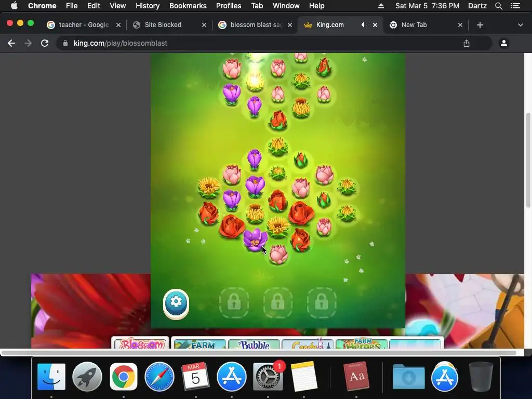The image size is (532, 399).
Task: Open Finder from the Dock
Action: coord(51,376)
